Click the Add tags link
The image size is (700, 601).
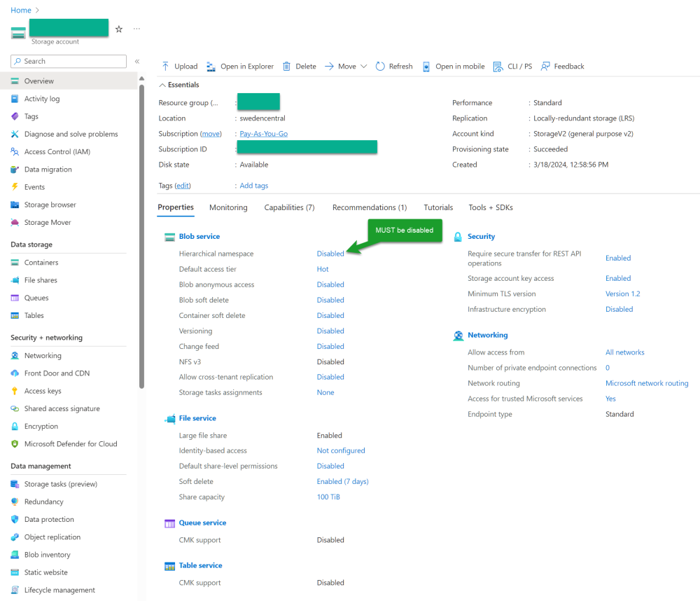(253, 186)
